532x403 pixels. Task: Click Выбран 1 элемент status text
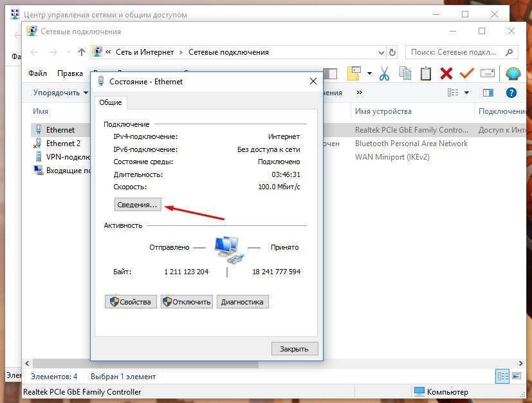[123, 377]
